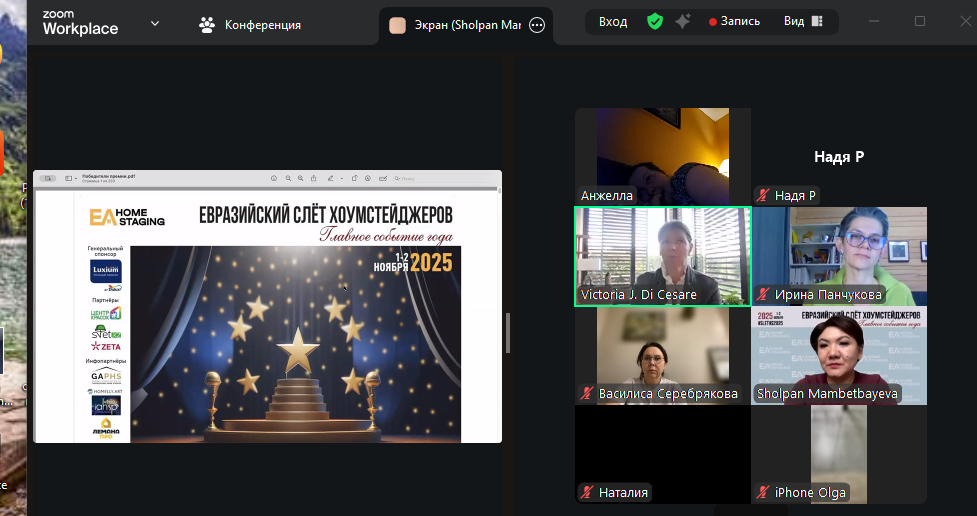Screen dimensions: 977x516
Task: Click the form filling icon in PDF toolbar
Action: (383, 178)
